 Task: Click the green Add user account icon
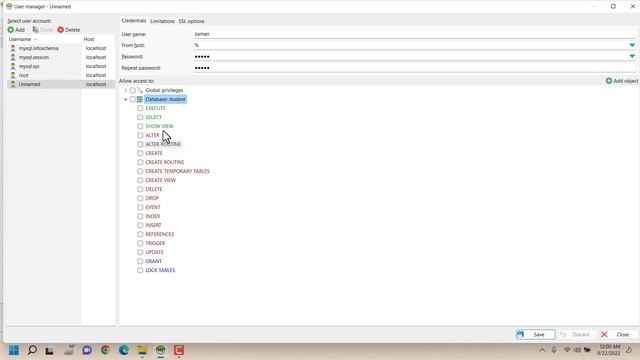(11, 30)
